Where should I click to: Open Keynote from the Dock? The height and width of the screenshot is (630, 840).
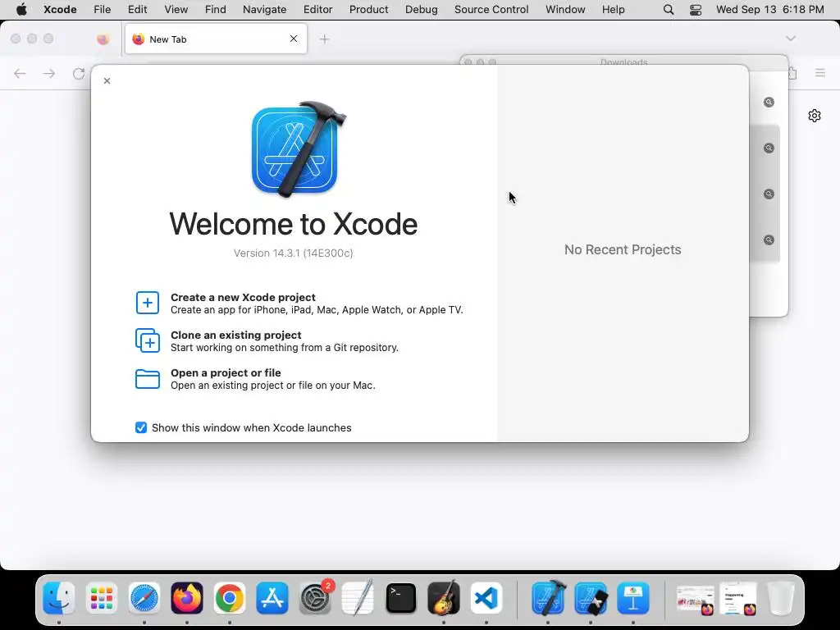click(x=633, y=598)
